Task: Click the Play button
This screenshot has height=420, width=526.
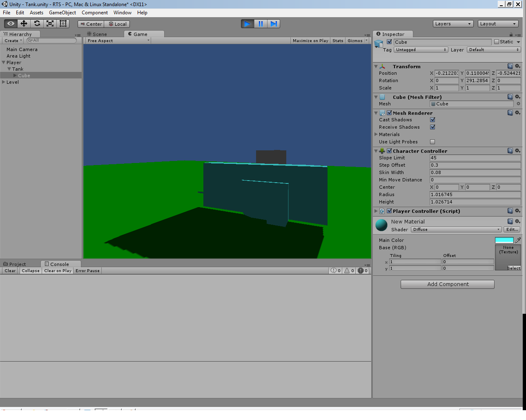Action: [x=247, y=24]
